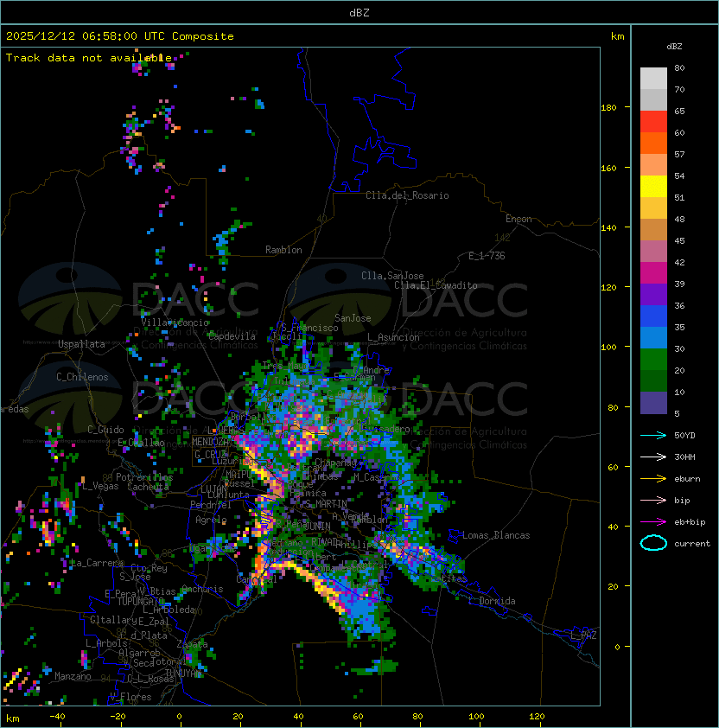This screenshot has width=719, height=728.
Task: Click the 'Villavicencio' map label
Action: 175,322
